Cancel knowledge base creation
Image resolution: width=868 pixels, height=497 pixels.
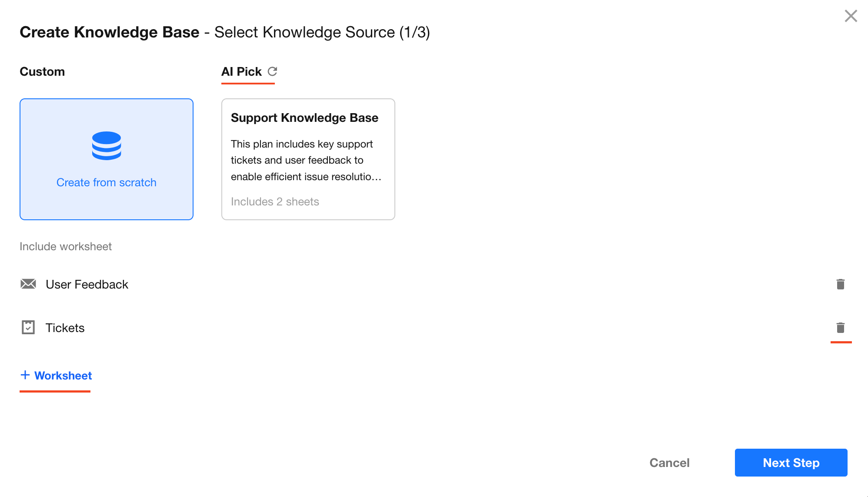tap(669, 463)
